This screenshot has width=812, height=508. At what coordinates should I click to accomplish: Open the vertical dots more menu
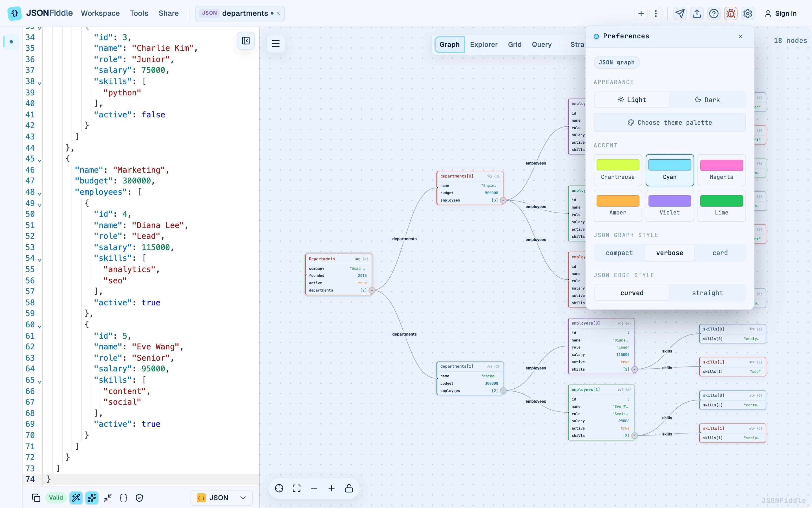[656, 14]
